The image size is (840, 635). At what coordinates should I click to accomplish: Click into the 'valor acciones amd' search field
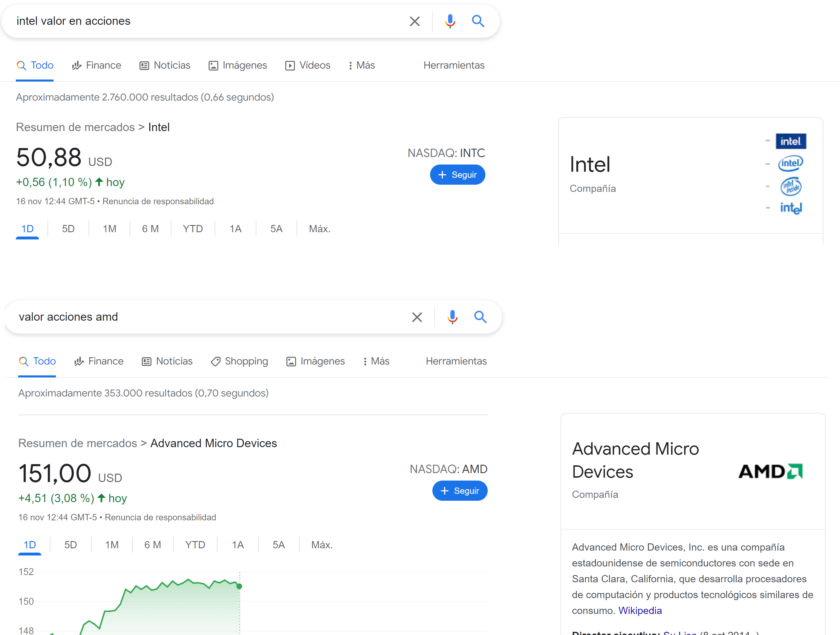click(x=207, y=317)
